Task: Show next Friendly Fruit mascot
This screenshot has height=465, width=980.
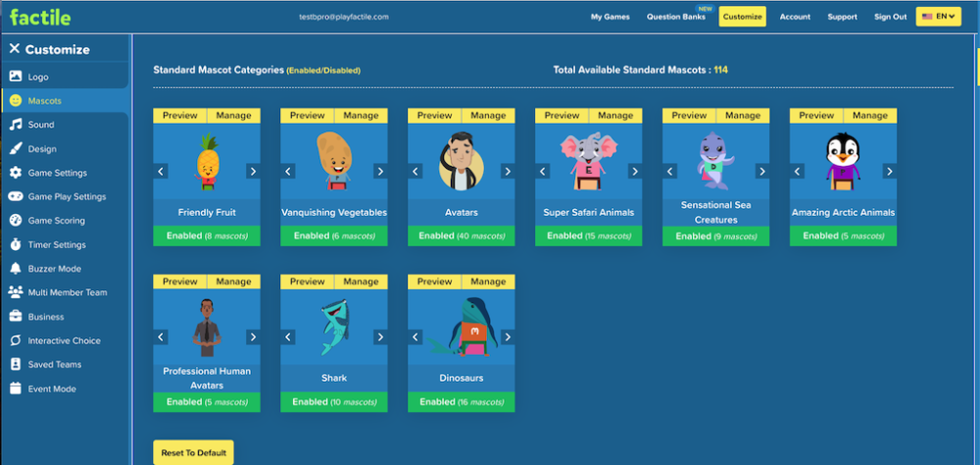Action: tap(253, 171)
